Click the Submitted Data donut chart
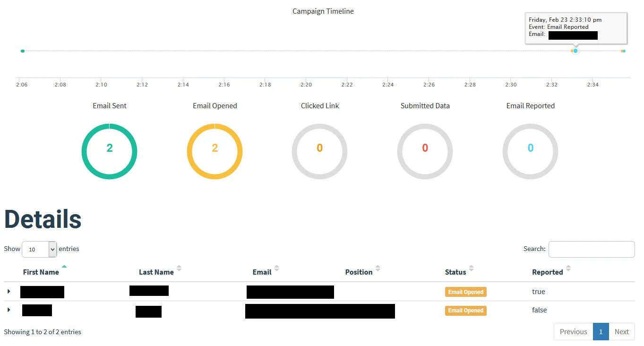The width and height of the screenshot is (644, 346). (425, 151)
